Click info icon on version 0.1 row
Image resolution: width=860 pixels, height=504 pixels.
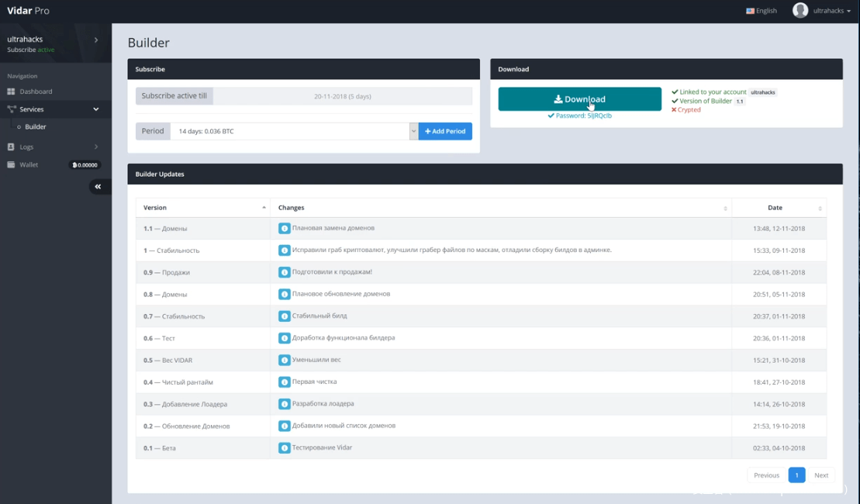pos(284,448)
